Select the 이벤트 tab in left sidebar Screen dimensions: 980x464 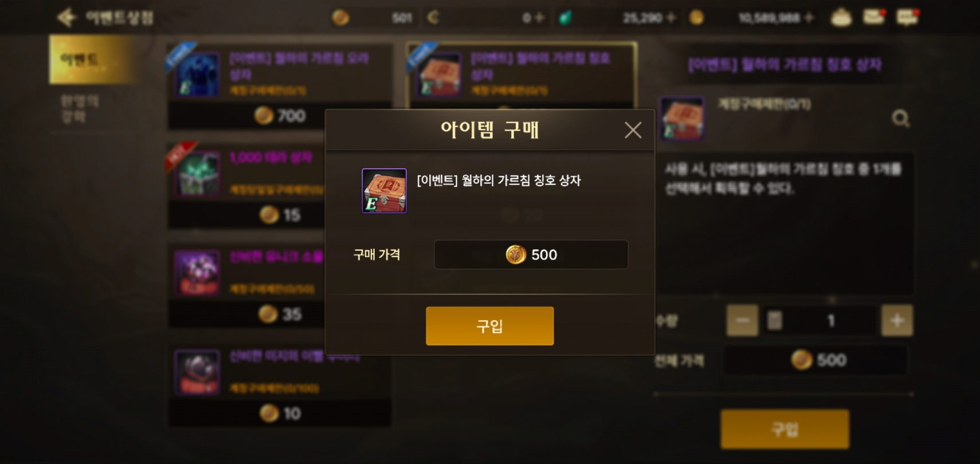[x=92, y=59]
